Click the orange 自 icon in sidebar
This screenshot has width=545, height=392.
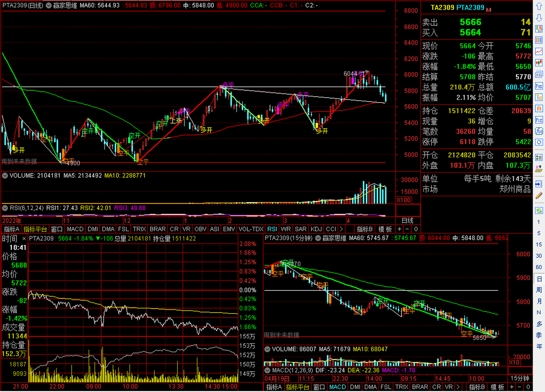(539, 108)
